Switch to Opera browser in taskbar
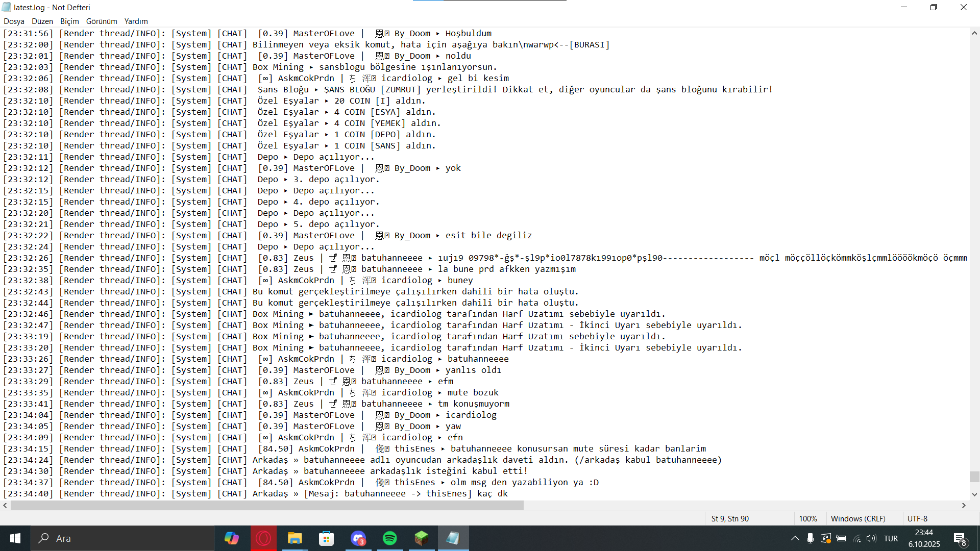This screenshot has width=980, height=551. pyautogui.click(x=263, y=538)
